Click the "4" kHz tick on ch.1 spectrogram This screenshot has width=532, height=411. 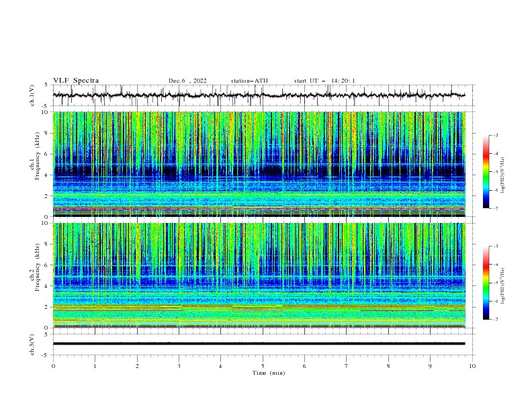[48, 175]
